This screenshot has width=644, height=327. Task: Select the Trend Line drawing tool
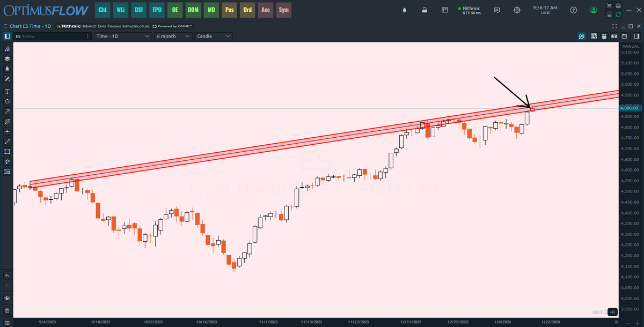click(6, 142)
